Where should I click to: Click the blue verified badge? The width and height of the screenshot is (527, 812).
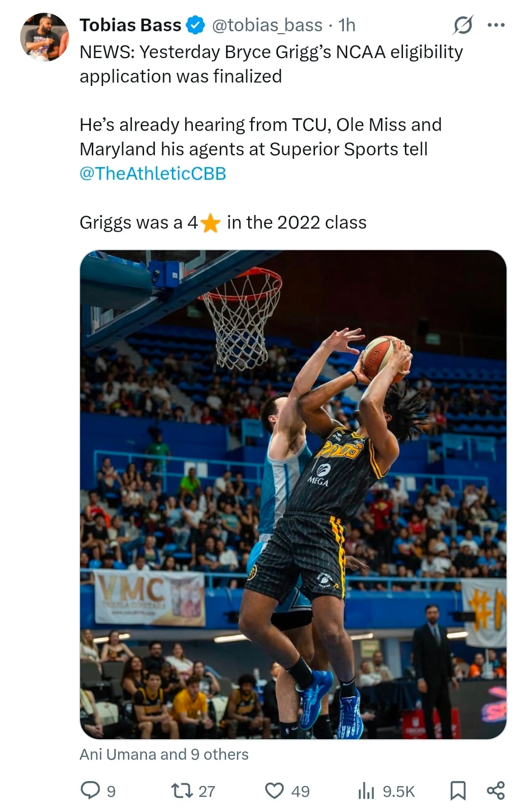pos(196,25)
